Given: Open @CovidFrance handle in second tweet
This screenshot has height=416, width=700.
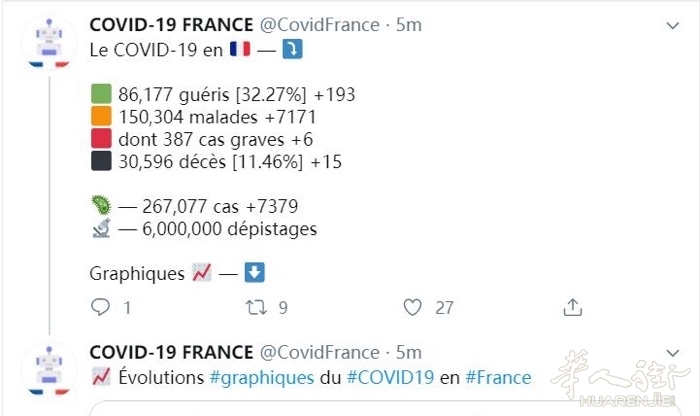Looking at the screenshot, I should (320, 353).
